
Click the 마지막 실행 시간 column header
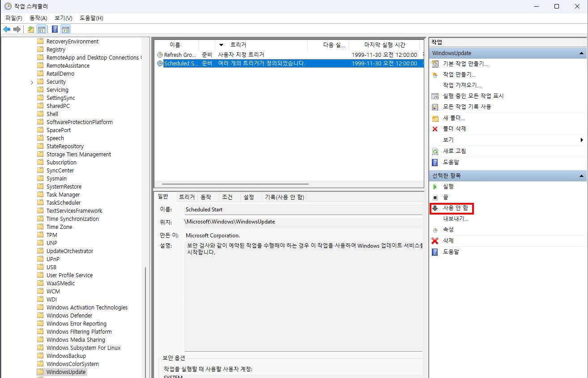(x=385, y=45)
